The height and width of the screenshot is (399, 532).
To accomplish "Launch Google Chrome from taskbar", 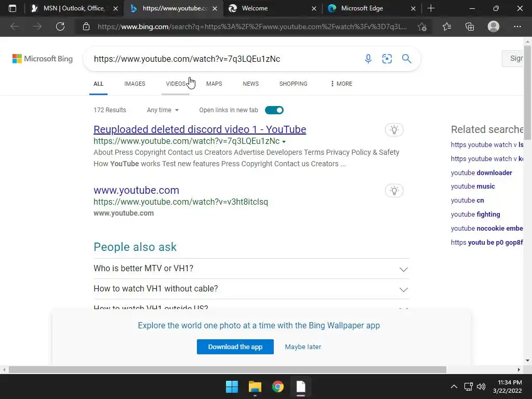I will tap(278, 387).
